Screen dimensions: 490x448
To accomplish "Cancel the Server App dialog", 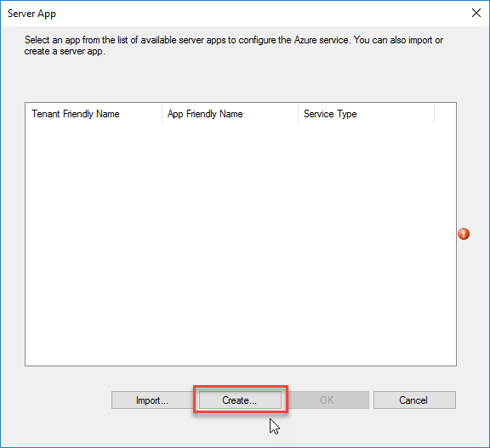I will tap(414, 400).
